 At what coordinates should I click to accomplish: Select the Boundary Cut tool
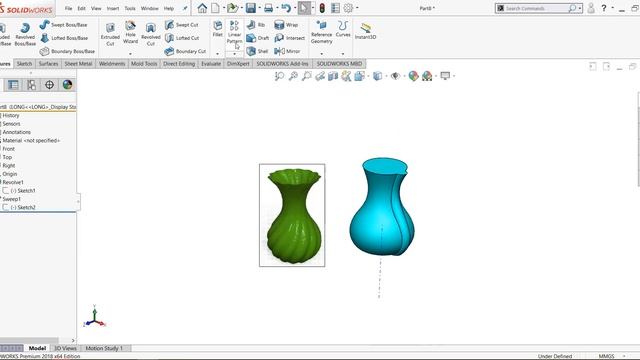pyautogui.click(x=185, y=51)
